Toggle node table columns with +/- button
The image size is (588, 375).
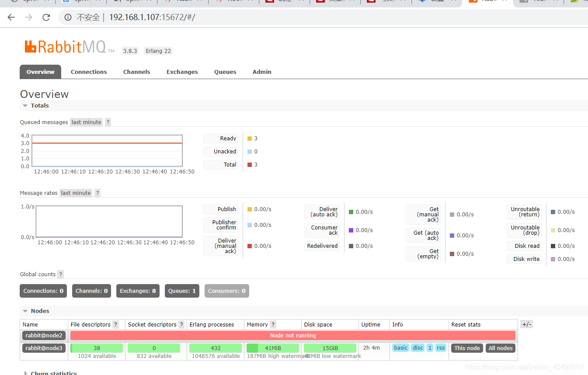point(527,324)
